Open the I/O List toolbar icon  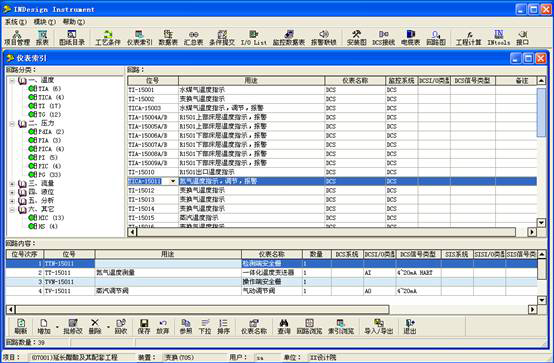click(x=254, y=38)
